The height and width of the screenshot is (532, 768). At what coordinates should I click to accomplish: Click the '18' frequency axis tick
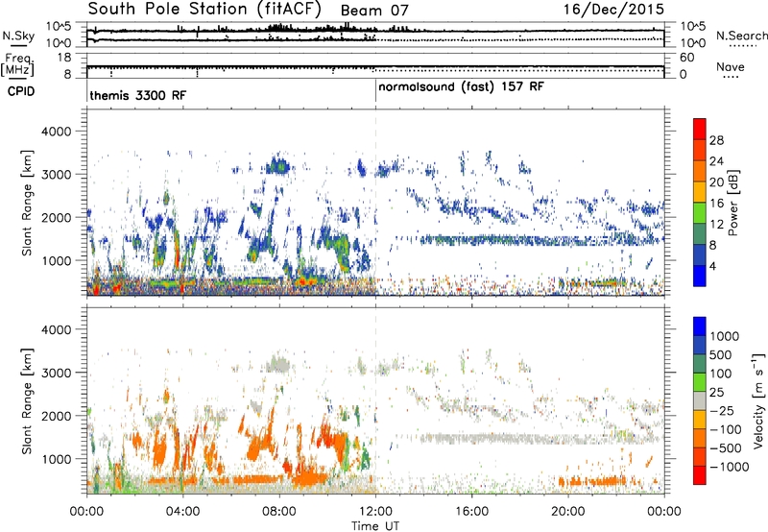(x=64, y=58)
